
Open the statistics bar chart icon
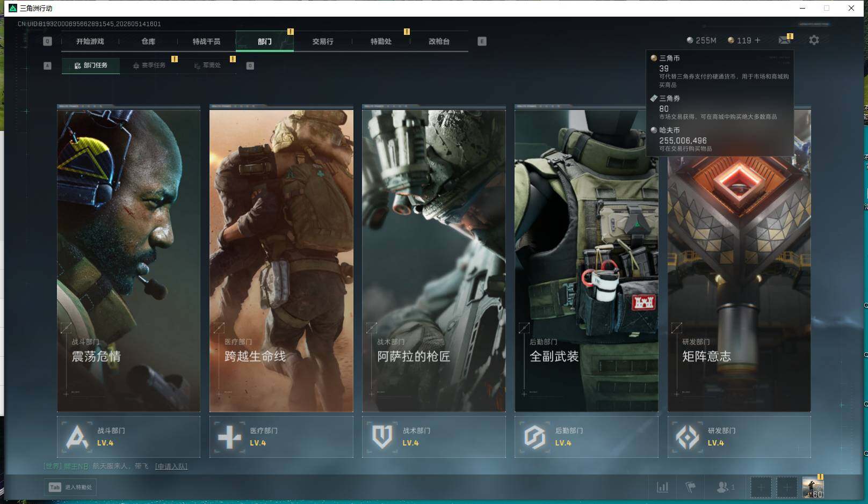pos(663,487)
